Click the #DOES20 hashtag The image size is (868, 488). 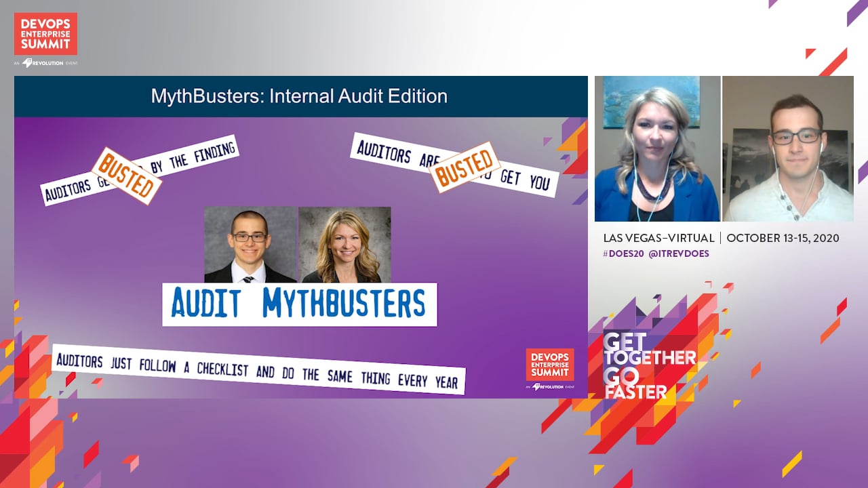click(x=623, y=253)
